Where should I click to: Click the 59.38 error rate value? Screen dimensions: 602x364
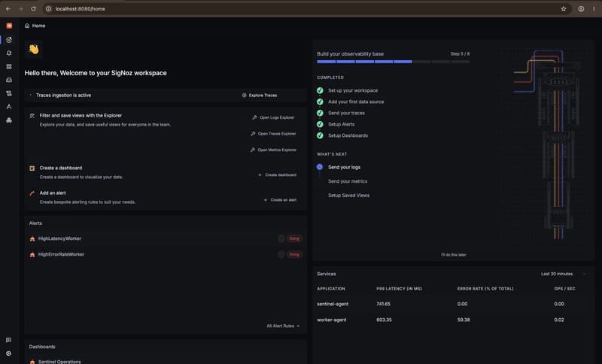pos(464,320)
